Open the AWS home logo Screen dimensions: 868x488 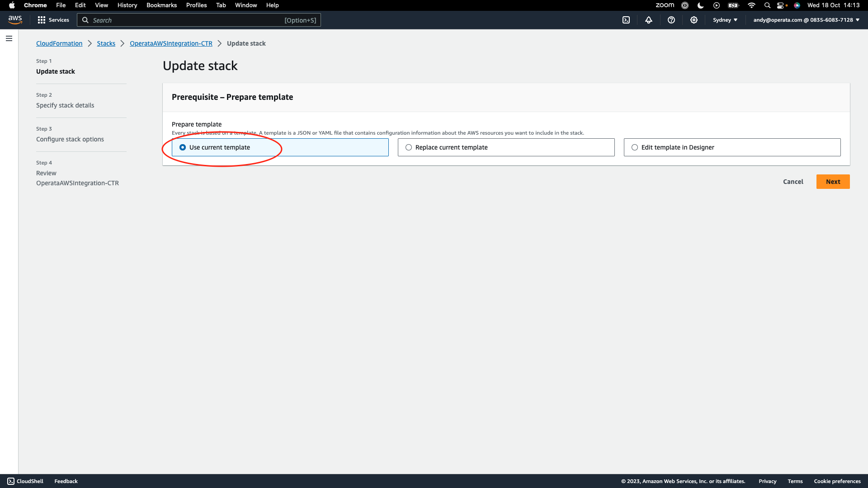tap(15, 20)
